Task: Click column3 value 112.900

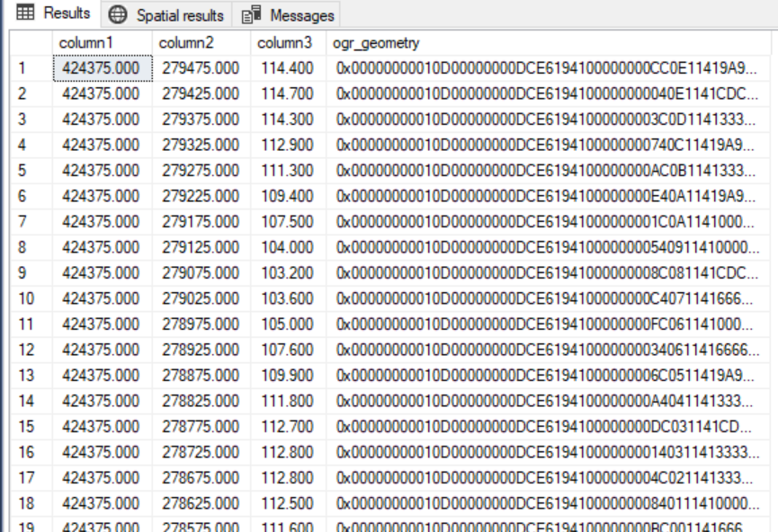Action: point(289,145)
